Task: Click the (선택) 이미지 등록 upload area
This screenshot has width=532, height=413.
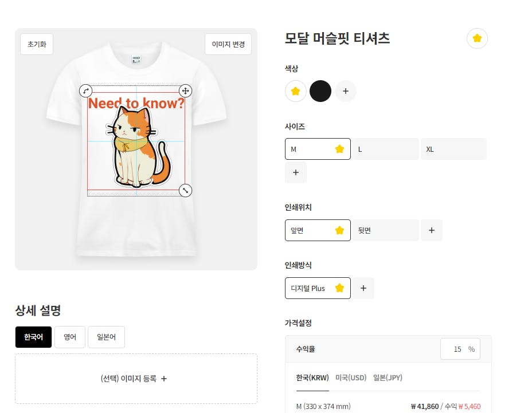Action: 136,379
